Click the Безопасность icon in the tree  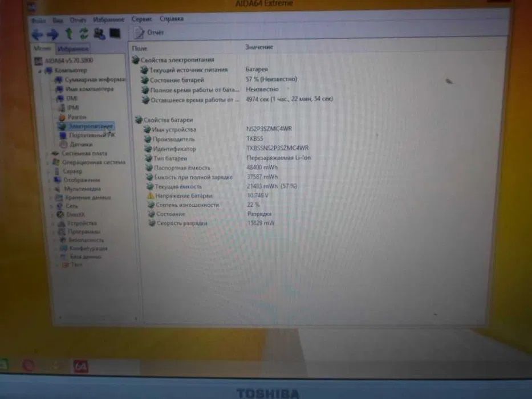click(63, 240)
